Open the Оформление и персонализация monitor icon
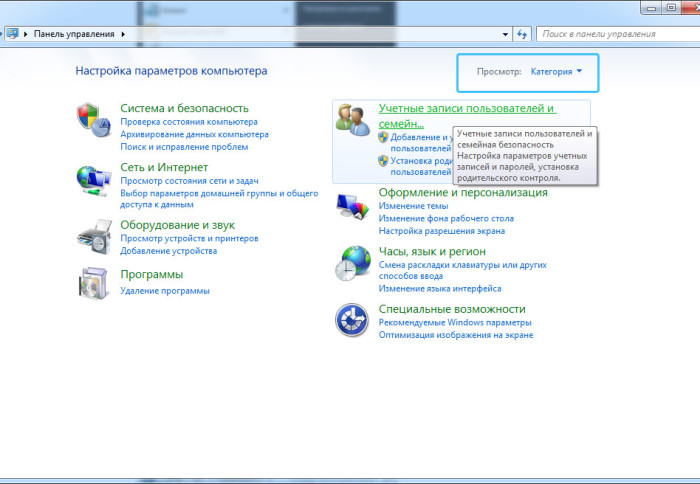The width and height of the screenshot is (700, 484). pos(352,207)
